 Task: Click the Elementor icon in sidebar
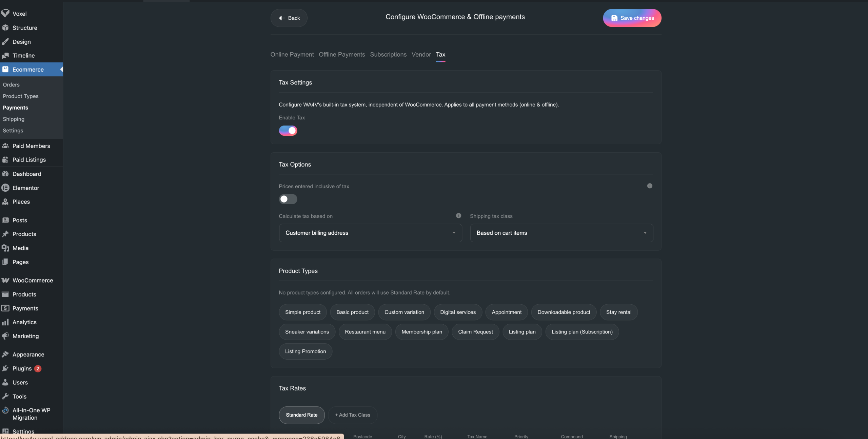5,188
